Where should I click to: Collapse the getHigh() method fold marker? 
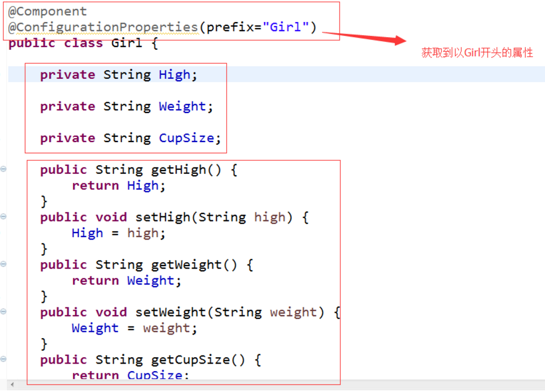pos(3,169)
